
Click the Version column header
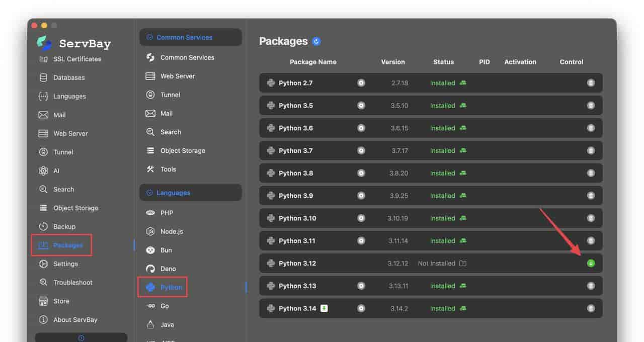pos(393,62)
